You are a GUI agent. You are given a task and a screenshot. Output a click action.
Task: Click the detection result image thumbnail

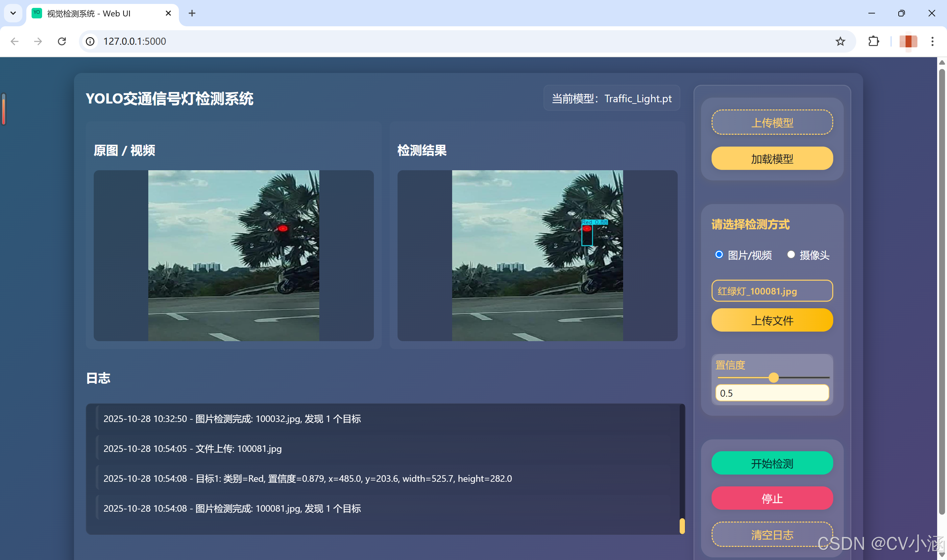537,255
